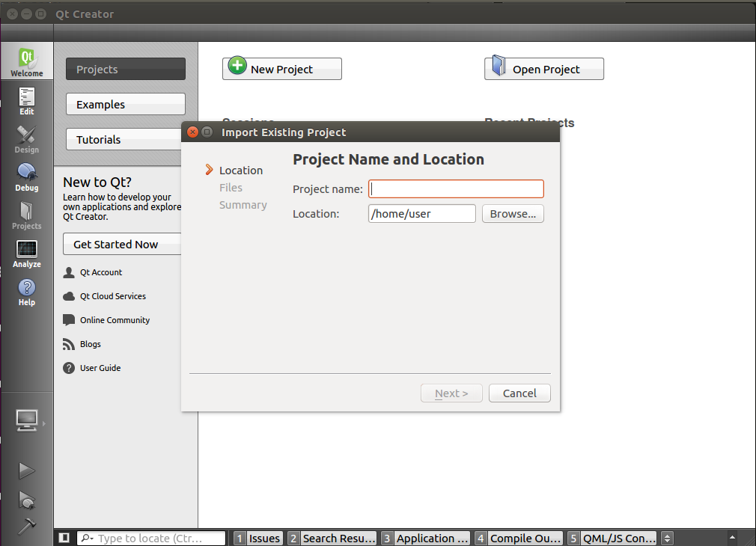The height and width of the screenshot is (546, 756).
Task: Click Browse... for location
Action: [513, 213]
